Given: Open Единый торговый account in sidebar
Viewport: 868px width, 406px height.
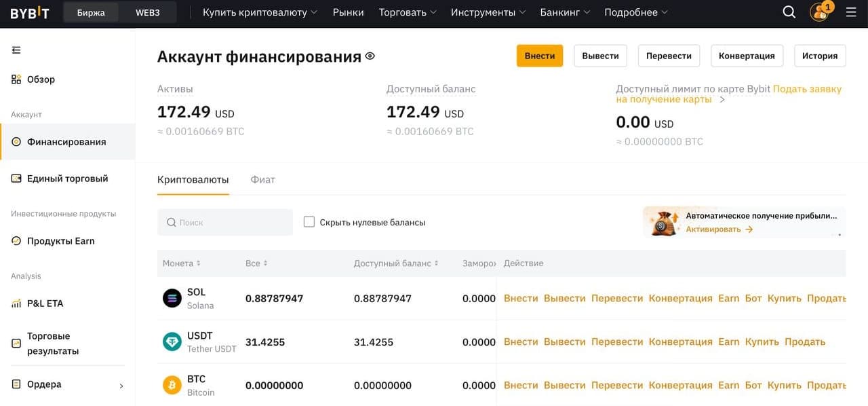Looking at the screenshot, I should point(67,179).
